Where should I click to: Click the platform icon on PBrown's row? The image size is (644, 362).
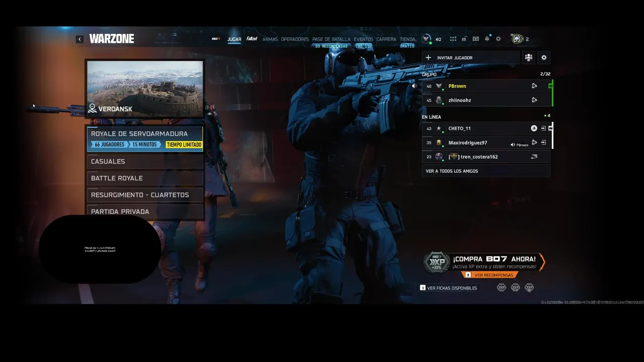(x=534, y=86)
